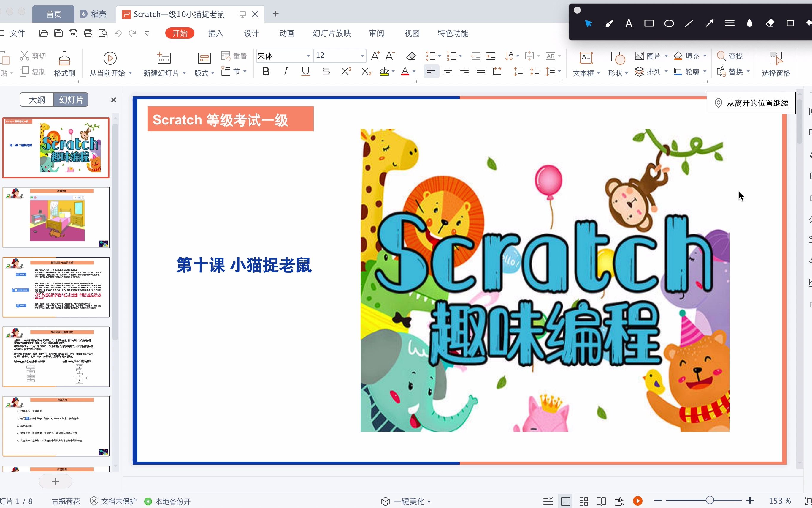This screenshot has height=508, width=812.
Task: Expand 排列 arrange dropdown
Action: 666,71
